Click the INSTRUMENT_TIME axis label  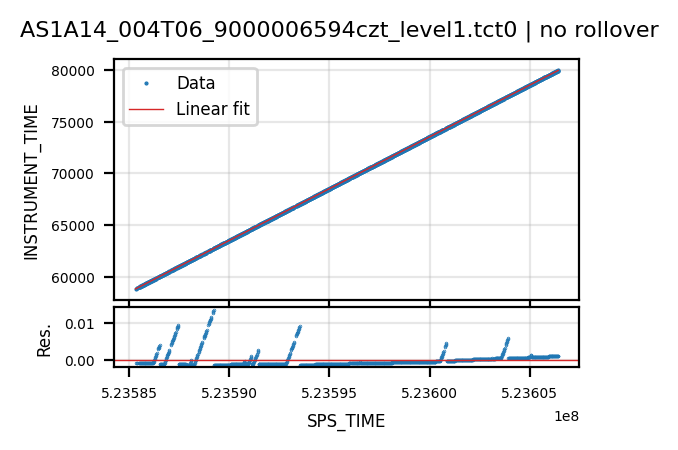(31, 182)
